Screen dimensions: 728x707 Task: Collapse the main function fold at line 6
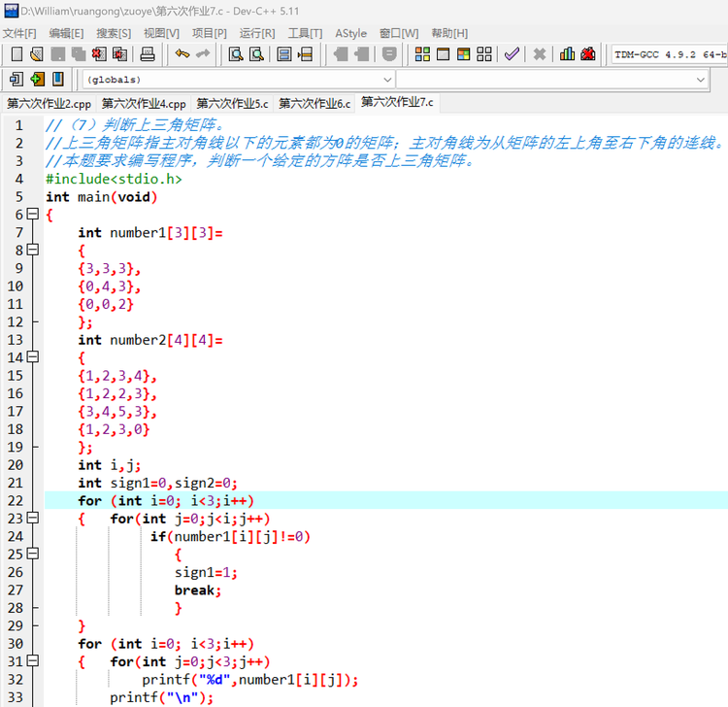(32, 214)
